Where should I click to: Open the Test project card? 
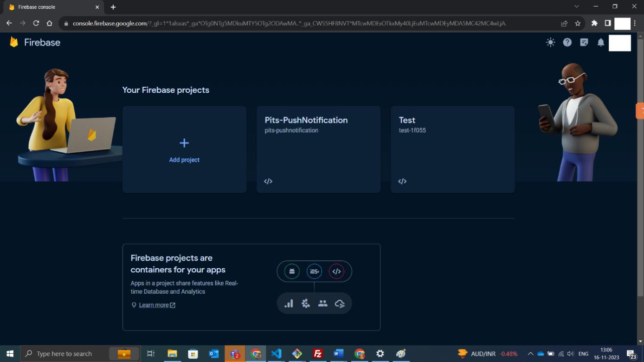[x=452, y=149]
